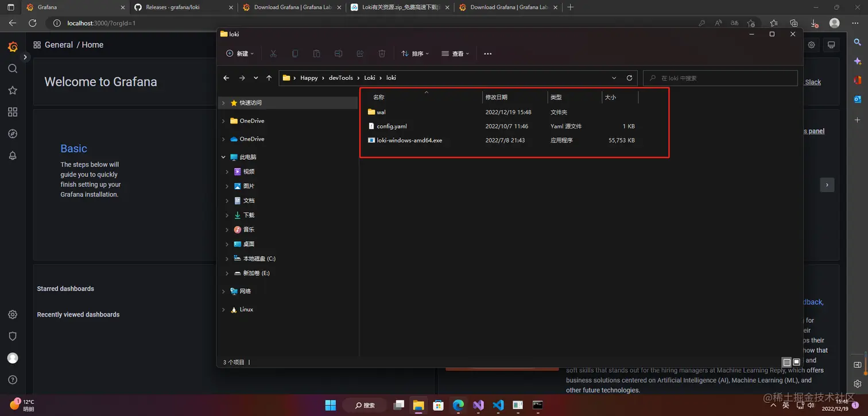Click the Share icon in Explorer toolbar
Viewport: 868px width, 416px height.
pyautogui.click(x=360, y=53)
